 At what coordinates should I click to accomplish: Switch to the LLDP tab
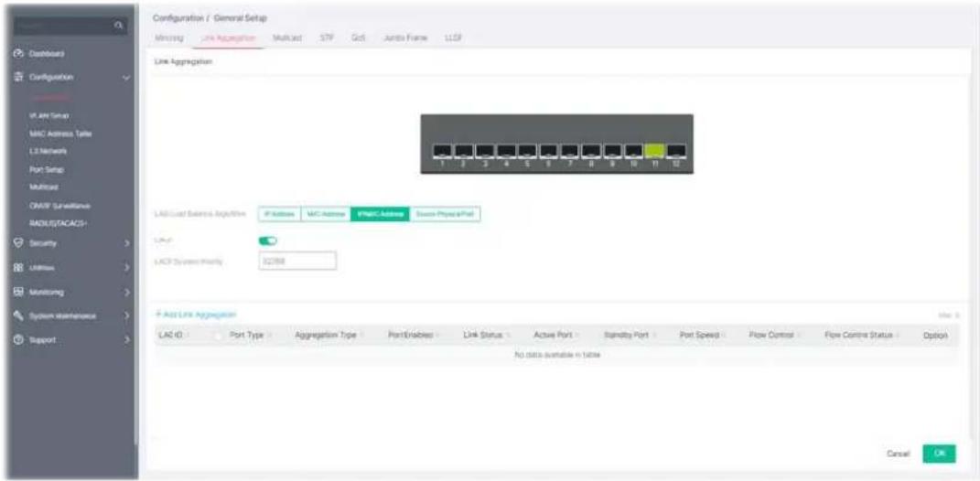click(x=453, y=38)
